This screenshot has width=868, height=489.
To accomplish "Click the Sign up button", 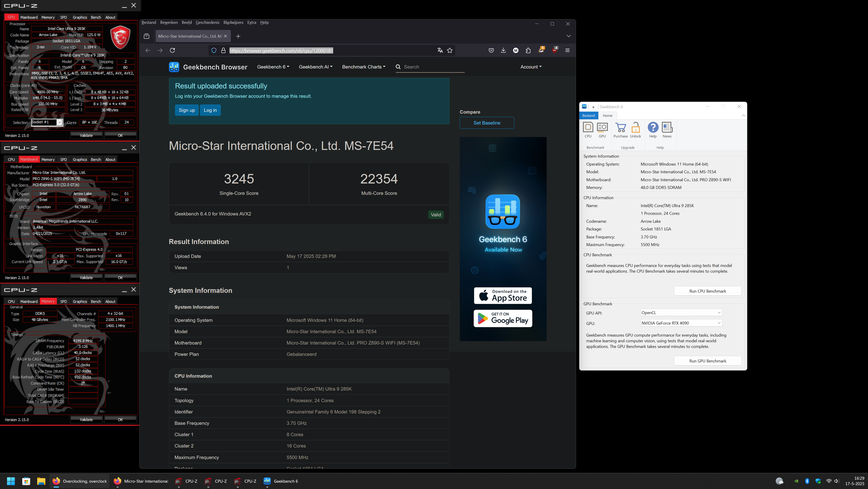I will coord(187,110).
